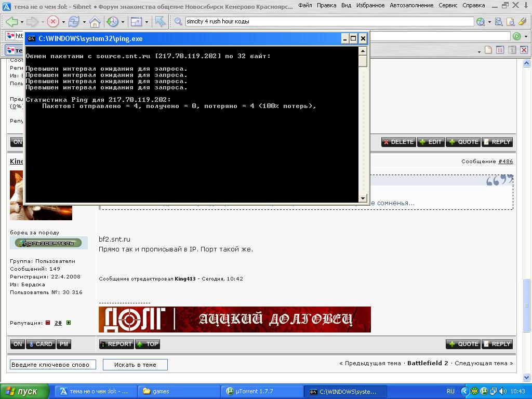Image resolution: width=532 pixels, height=399 pixels.
Task: Click the new tab icon on tab bar
Action: (x=488, y=50)
